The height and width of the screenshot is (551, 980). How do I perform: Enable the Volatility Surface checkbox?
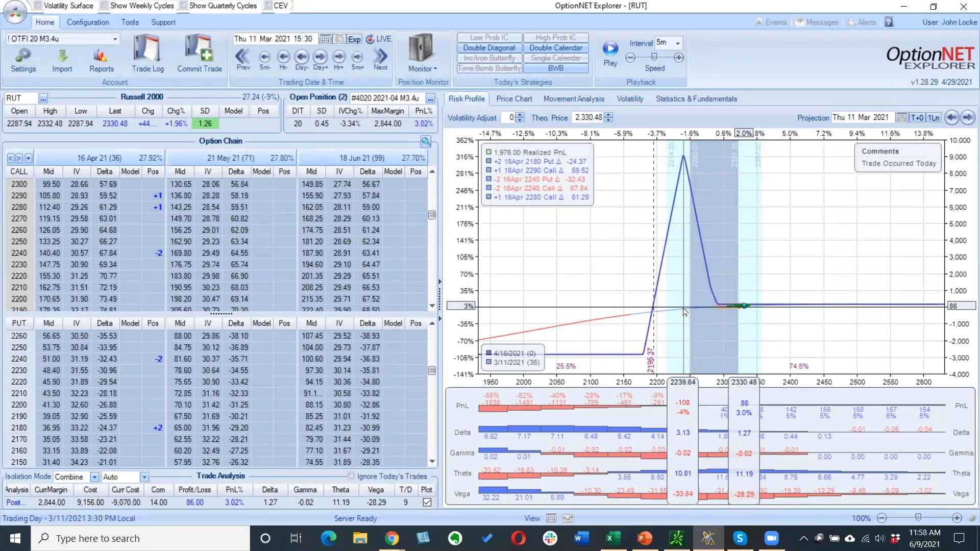38,5
